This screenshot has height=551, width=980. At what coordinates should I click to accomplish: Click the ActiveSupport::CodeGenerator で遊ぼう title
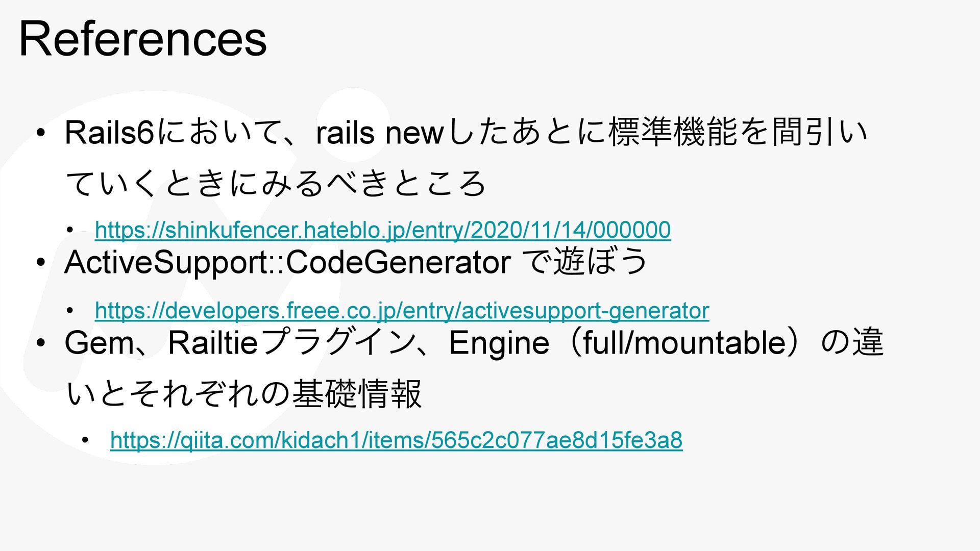356,262
